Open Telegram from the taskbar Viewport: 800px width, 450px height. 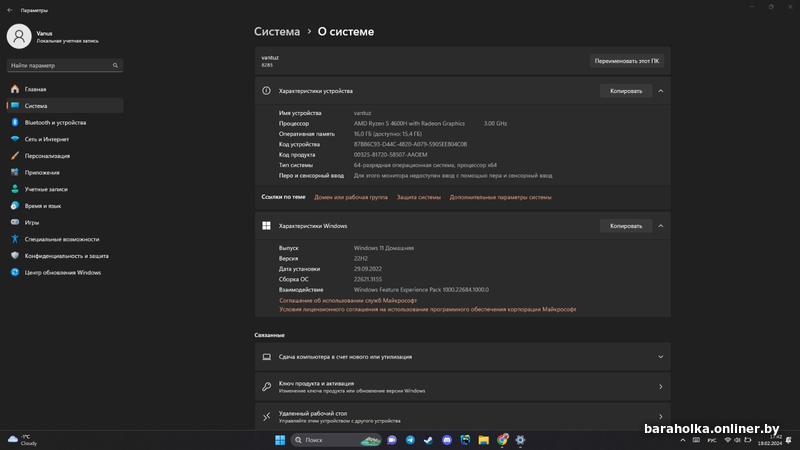tap(410, 440)
